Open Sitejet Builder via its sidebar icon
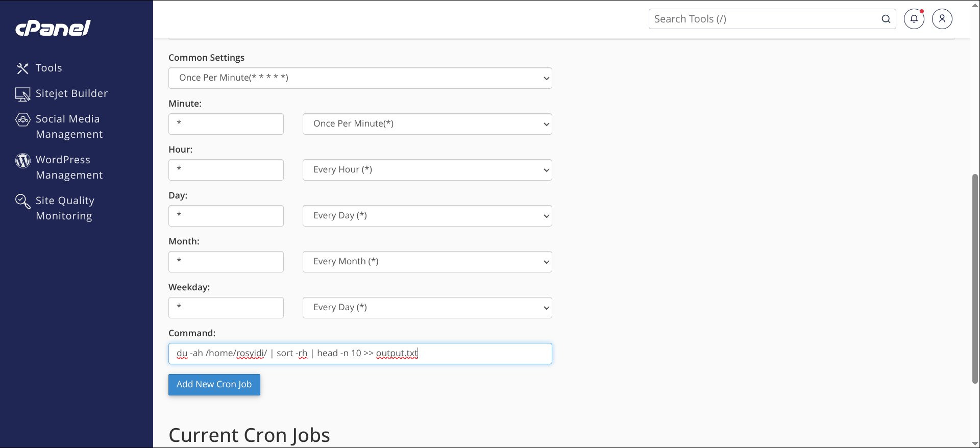The image size is (980, 448). pyautogui.click(x=22, y=94)
